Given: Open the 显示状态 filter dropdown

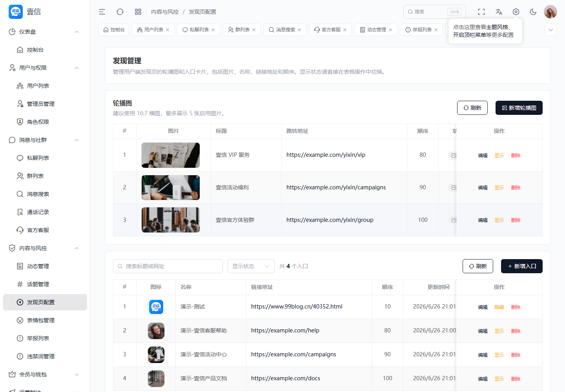Looking at the screenshot, I should click(251, 266).
